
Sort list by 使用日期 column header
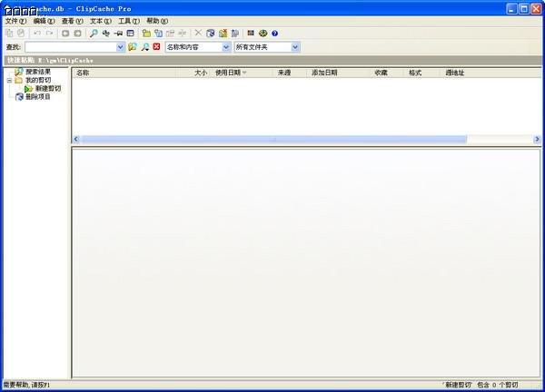(x=231, y=73)
